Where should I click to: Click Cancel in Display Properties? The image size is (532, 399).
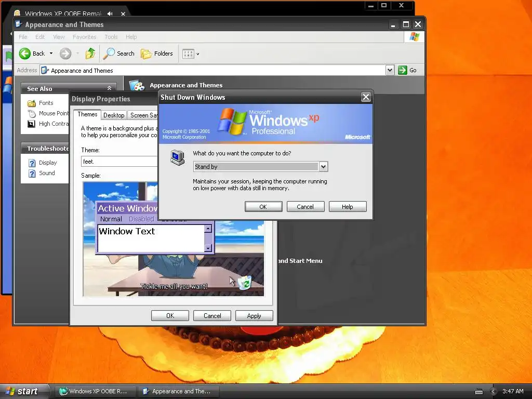[x=212, y=316]
